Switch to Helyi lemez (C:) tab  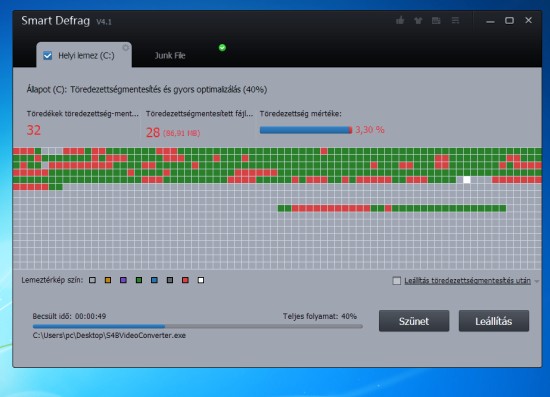point(84,55)
